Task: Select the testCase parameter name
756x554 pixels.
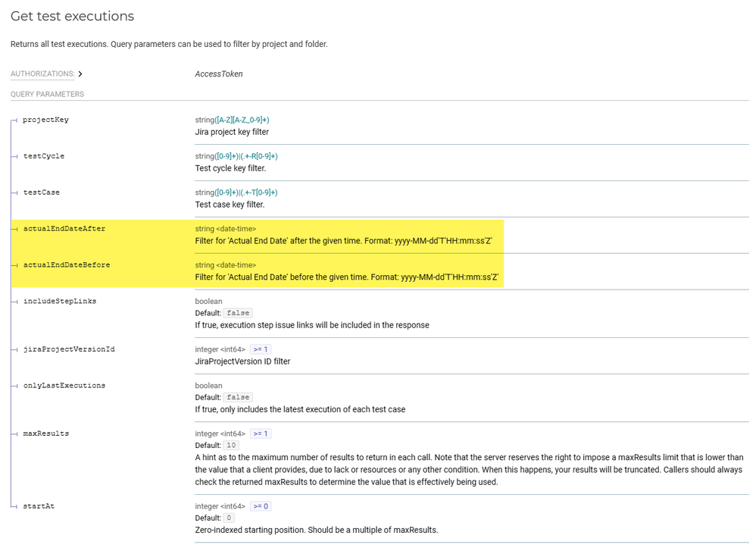Action: (41, 192)
